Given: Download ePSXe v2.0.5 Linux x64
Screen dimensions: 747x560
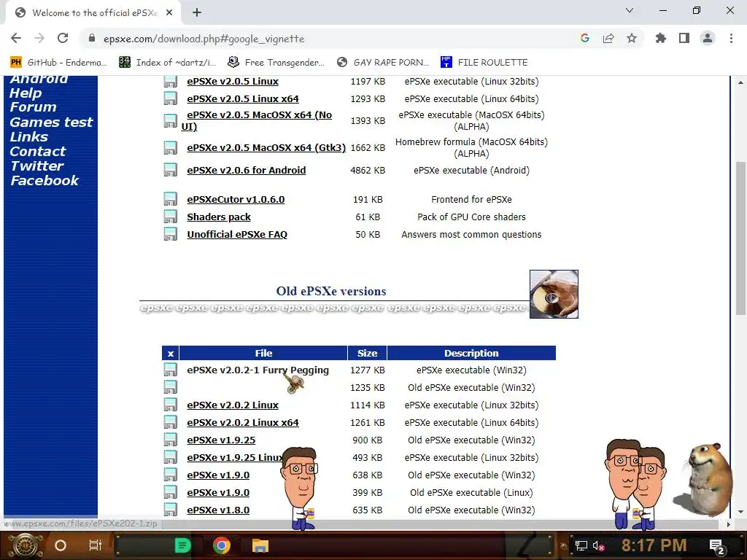Looking at the screenshot, I should point(243,99).
